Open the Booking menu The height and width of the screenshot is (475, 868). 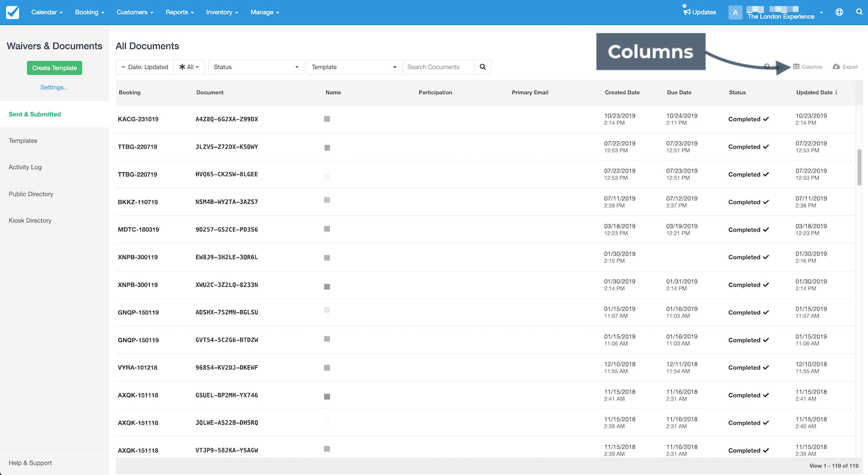(x=90, y=12)
